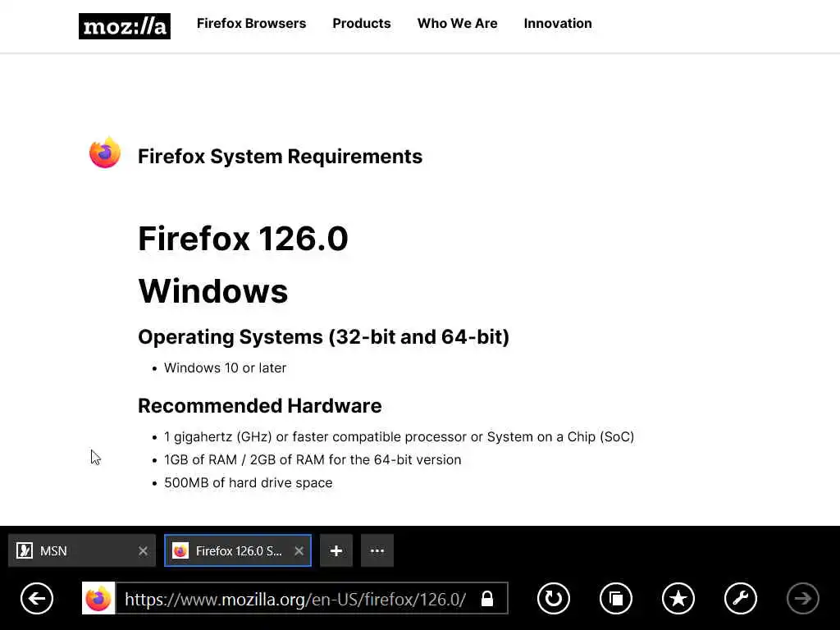840x630 pixels.
Task: Click the security lock icon
Action: 487,598
